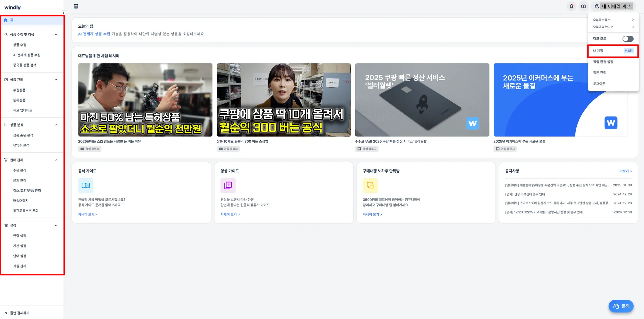Click 더보기 in the 공지사항 panel

(625, 171)
